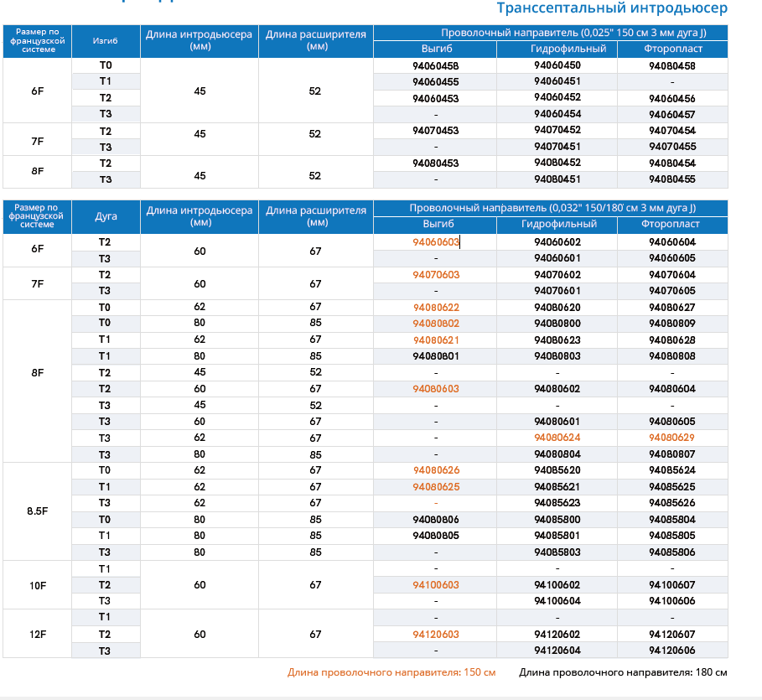
Task: Select orange code 94080621
Action: click(x=436, y=340)
